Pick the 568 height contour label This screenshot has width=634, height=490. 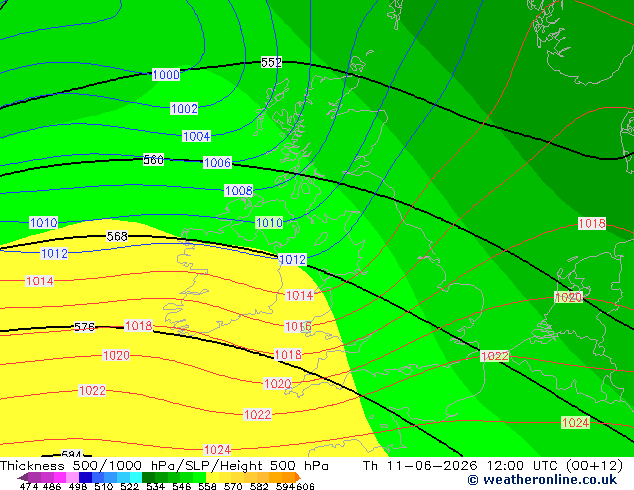117,236
